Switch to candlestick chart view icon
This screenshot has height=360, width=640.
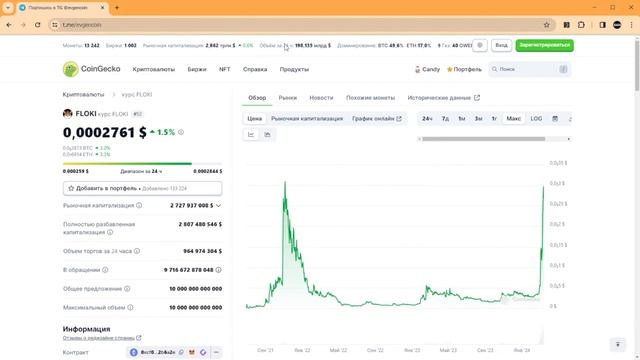point(267,134)
